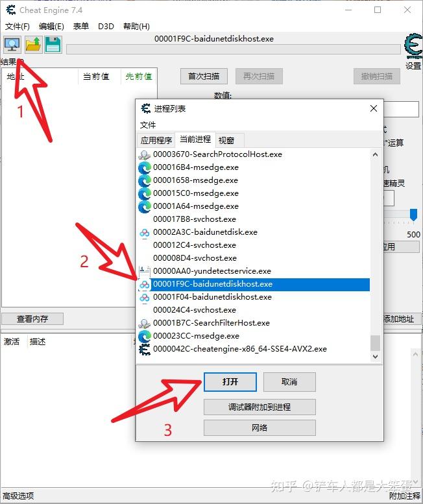Select the 00001F04-baidunetdiskhost.exe process
This screenshot has height=504, width=423.
[212, 297]
